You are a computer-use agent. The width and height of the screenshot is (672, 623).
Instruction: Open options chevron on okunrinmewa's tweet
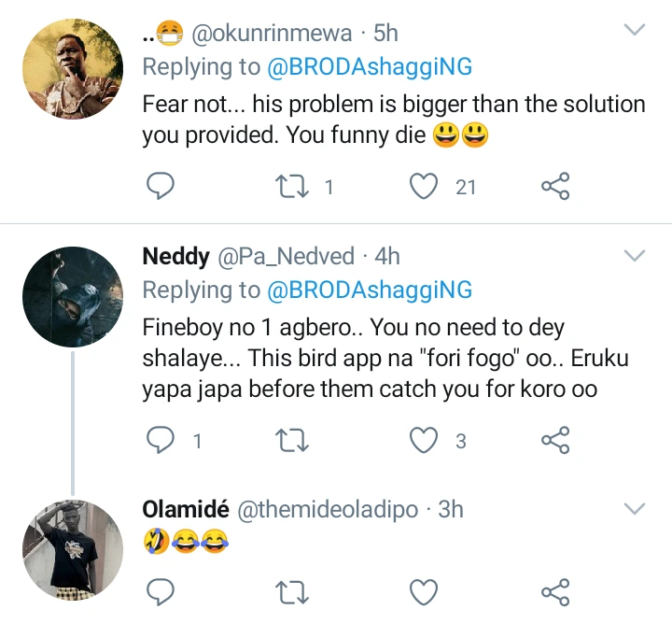click(x=635, y=32)
